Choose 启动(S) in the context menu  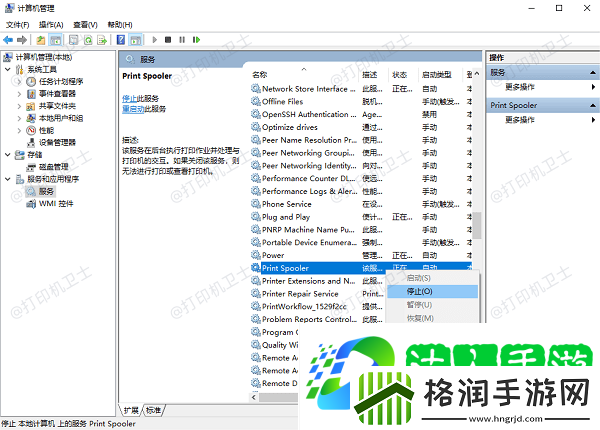pos(432,278)
